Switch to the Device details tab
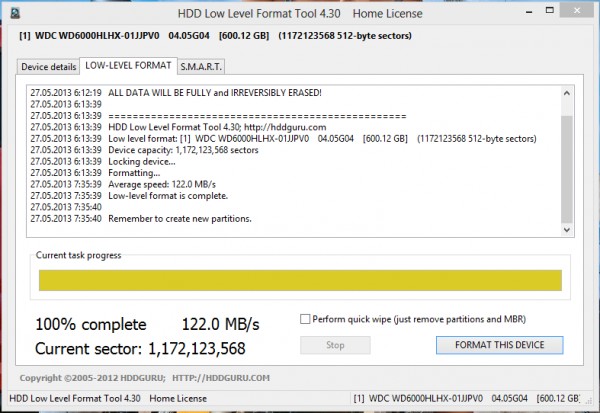 (48, 67)
